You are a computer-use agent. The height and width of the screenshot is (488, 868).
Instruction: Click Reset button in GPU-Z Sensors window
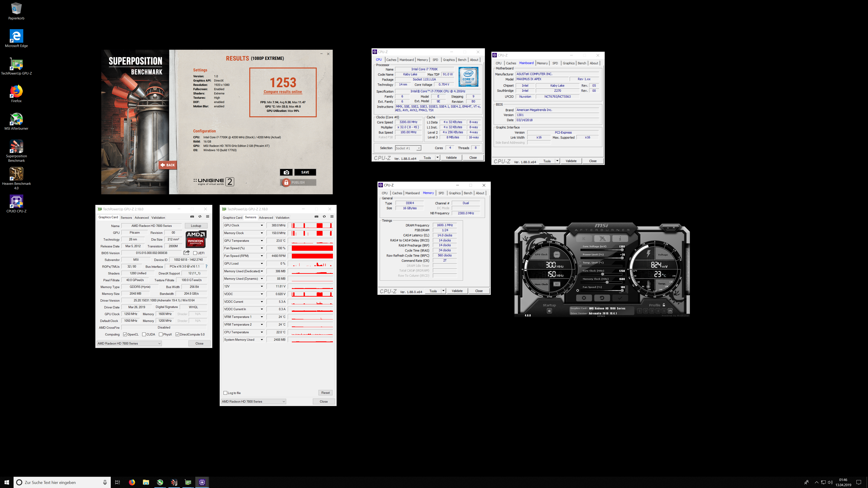point(325,393)
